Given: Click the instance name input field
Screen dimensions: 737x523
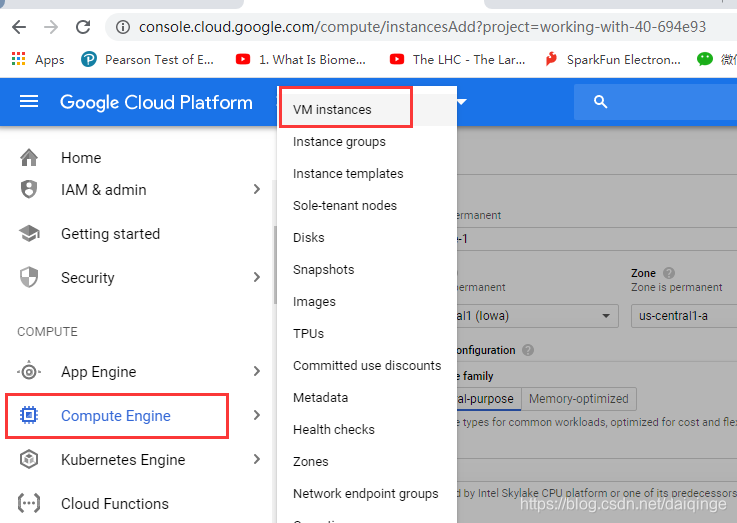Looking at the screenshot, I should coord(597,239).
